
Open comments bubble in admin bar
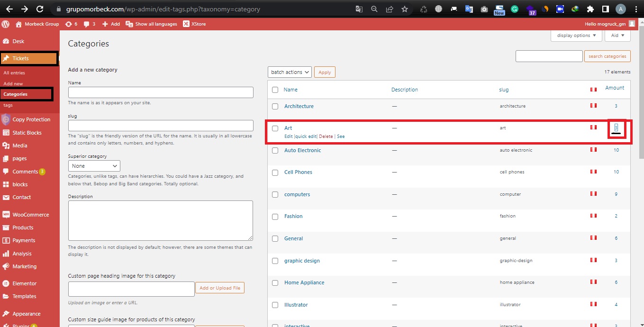pyautogui.click(x=90, y=24)
